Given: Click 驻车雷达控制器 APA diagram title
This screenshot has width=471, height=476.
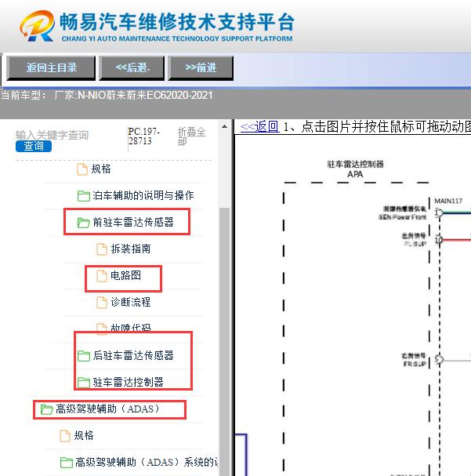Looking at the screenshot, I should tap(355, 169).
